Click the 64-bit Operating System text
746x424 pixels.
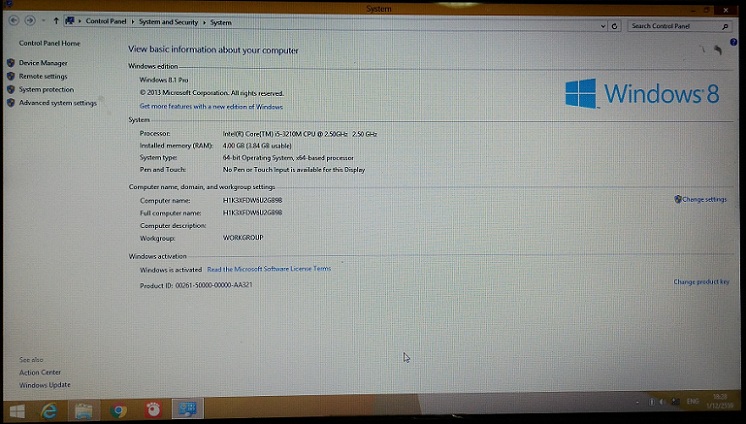click(288, 158)
